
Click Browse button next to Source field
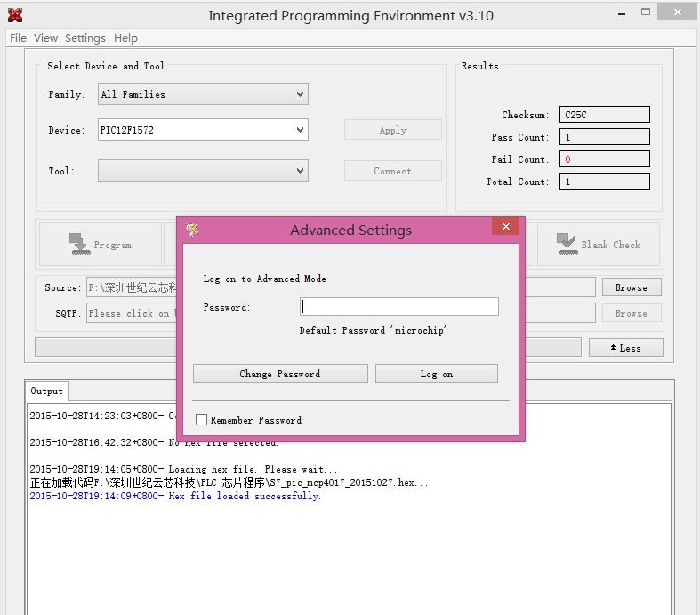click(x=632, y=287)
